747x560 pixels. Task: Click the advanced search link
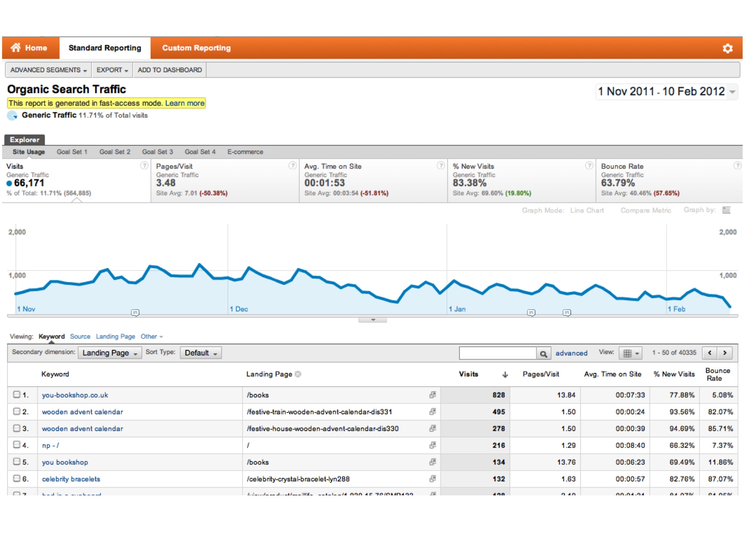pos(571,353)
